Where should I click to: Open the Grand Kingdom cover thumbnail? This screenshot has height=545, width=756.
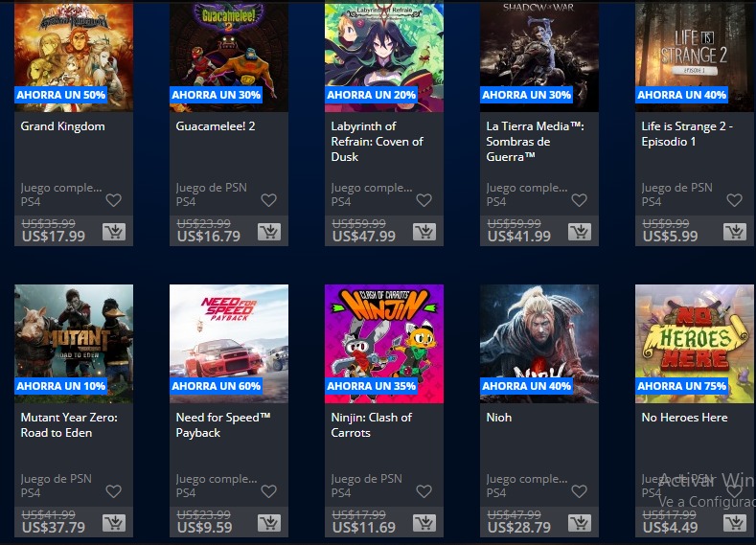pos(74,56)
